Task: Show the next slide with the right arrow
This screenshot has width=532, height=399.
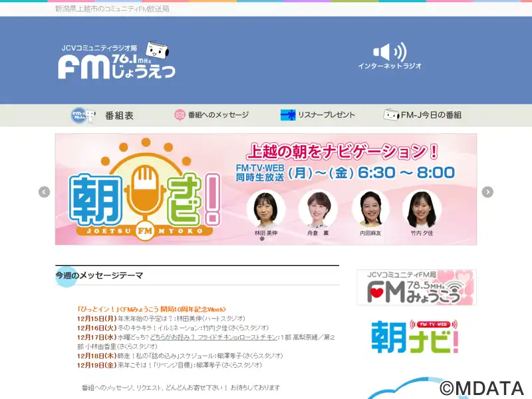Action: (487, 192)
